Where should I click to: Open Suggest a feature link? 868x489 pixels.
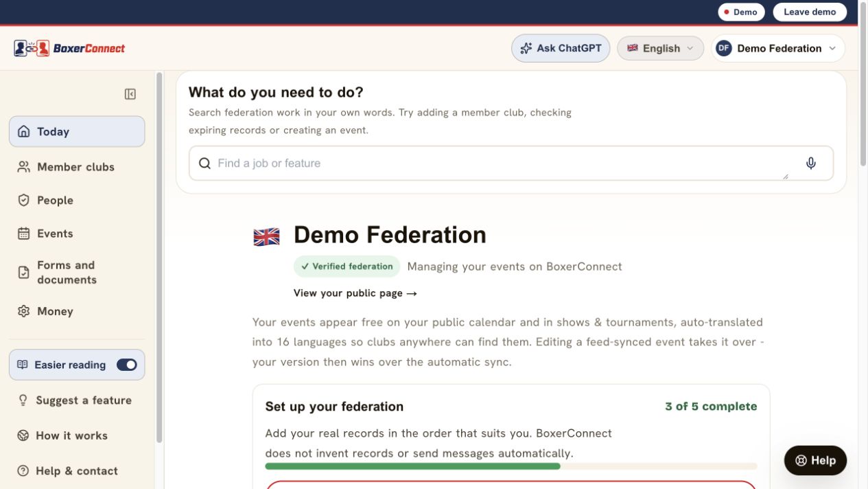pyautogui.click(x=77, y=400)
